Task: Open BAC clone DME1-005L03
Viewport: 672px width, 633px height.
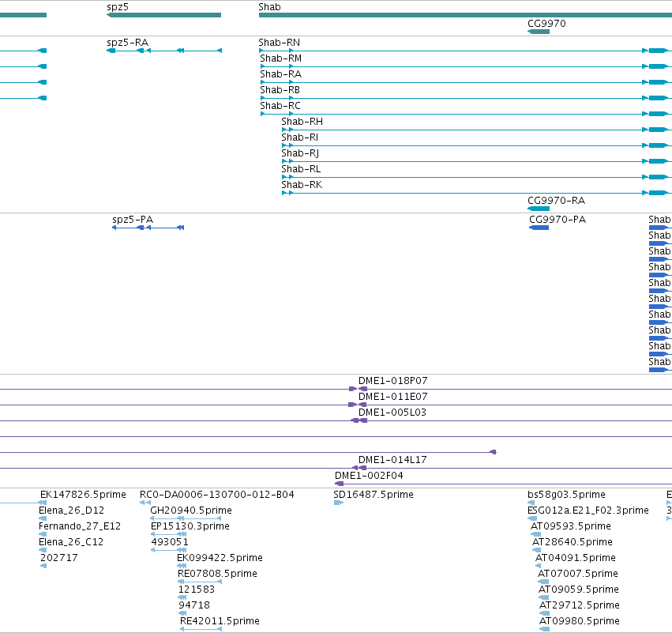Action: click(392, 413)
